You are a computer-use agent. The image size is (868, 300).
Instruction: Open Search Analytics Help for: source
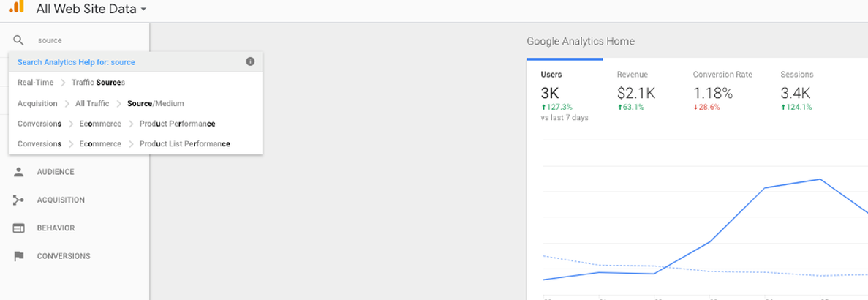76,62
